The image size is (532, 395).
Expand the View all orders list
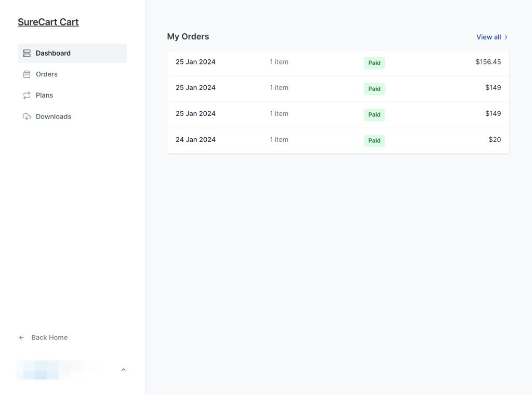pyautogui.click(x=489, y=37)
